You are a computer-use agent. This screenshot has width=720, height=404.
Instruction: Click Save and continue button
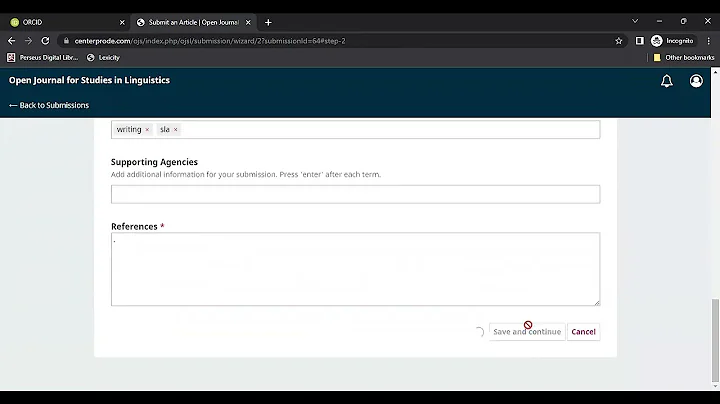[x=527, y=331]
